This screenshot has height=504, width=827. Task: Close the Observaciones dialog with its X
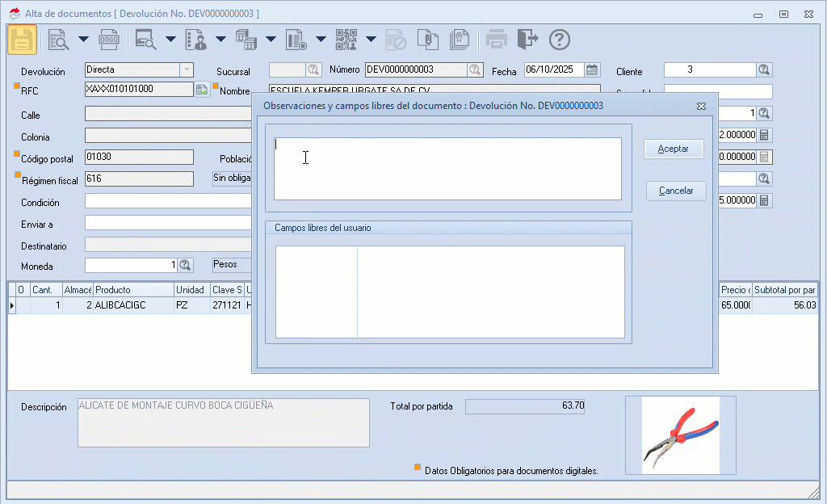[702, 106]
